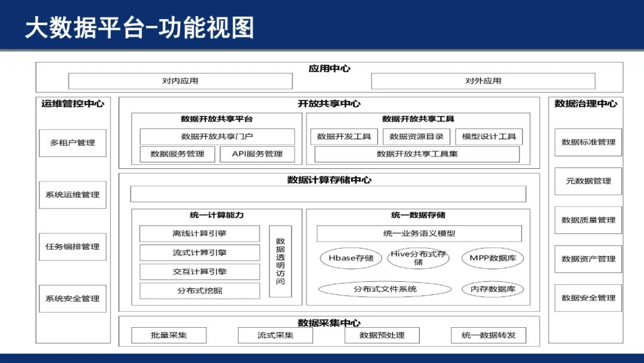Click the 统一业务语义模型 box
This screenshot has height=363, width=644.
pos(419,233)
